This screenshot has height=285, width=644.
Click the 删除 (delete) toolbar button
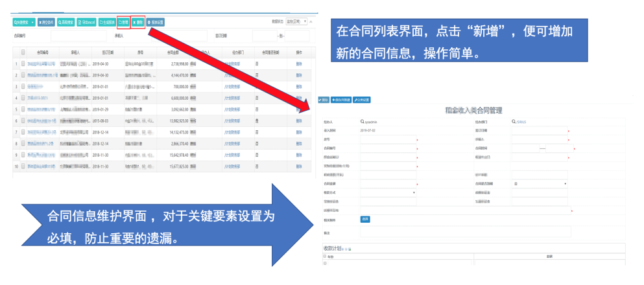tap(138, 22)
